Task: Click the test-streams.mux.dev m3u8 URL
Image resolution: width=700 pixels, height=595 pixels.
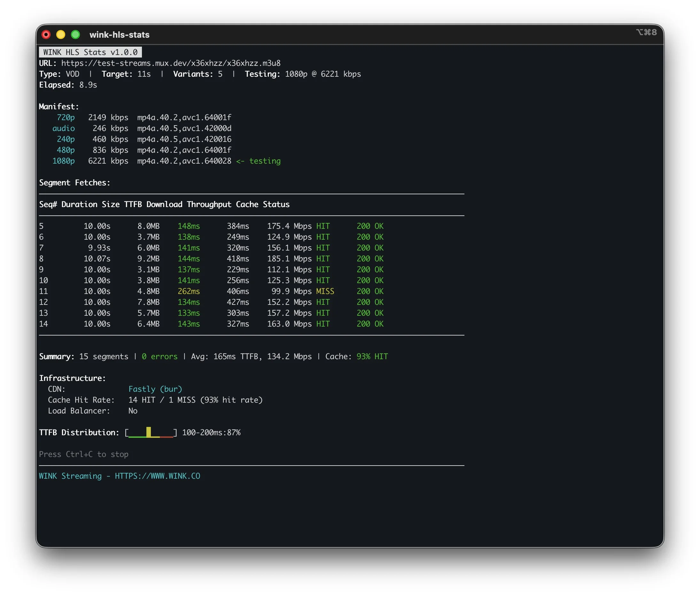Action: (171, 63)
